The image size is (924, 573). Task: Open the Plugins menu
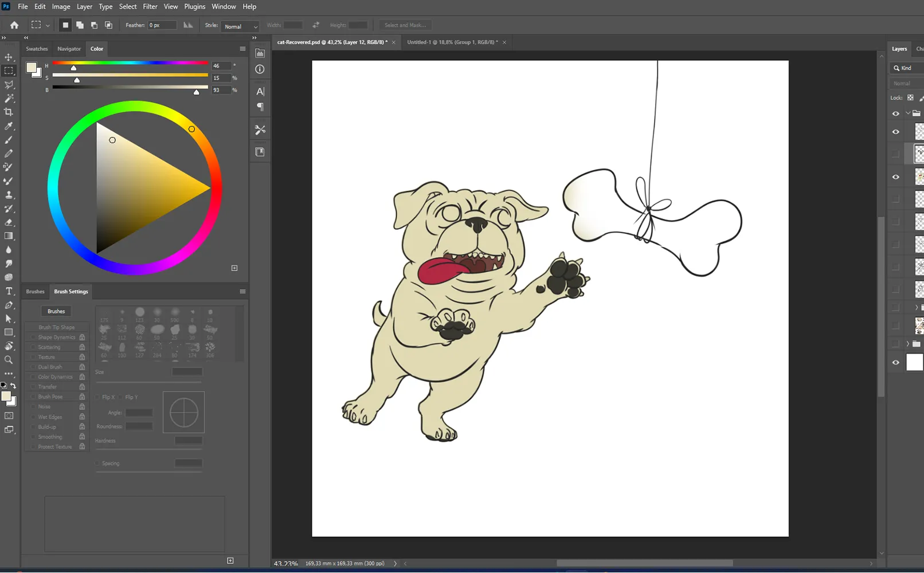tap(194, 6)
